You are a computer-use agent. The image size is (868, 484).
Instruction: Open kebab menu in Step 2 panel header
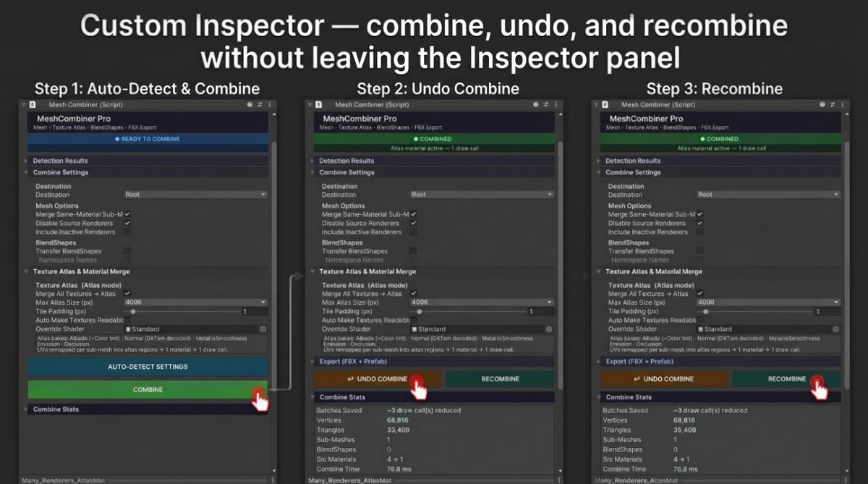pyautogui.click(x=556, y=105)
